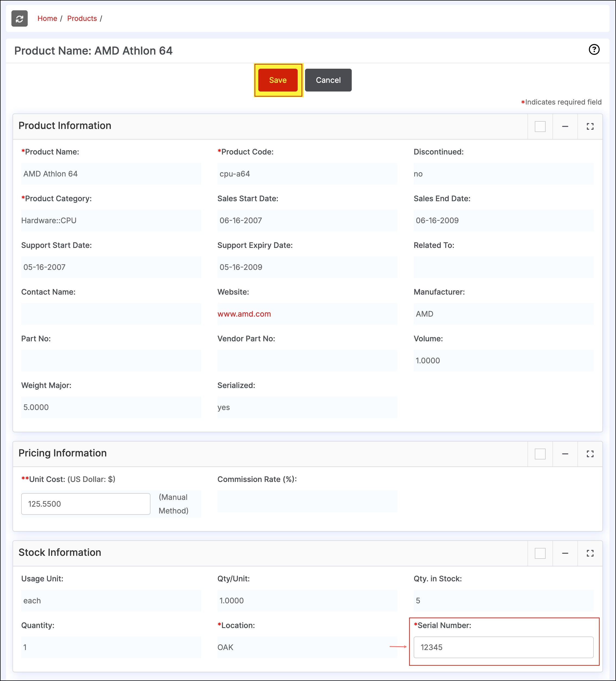Image resolution: width=616 pixels, height=681 pixels.
Task: Click the Pricing Information section title
Action: point(62,453)
